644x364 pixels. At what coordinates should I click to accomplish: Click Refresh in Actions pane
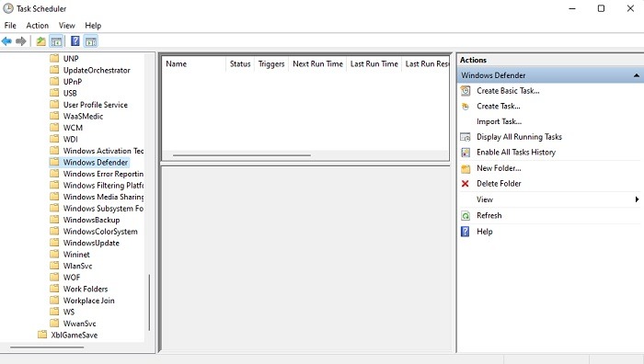tap(489, 216)
